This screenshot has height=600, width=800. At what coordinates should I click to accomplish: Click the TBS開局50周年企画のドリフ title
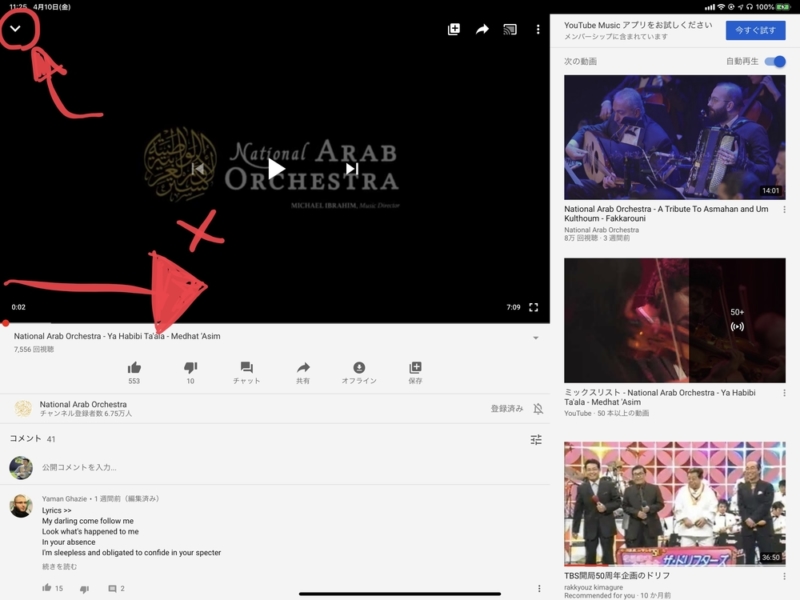pyautogui.click(x=617, y=576)
